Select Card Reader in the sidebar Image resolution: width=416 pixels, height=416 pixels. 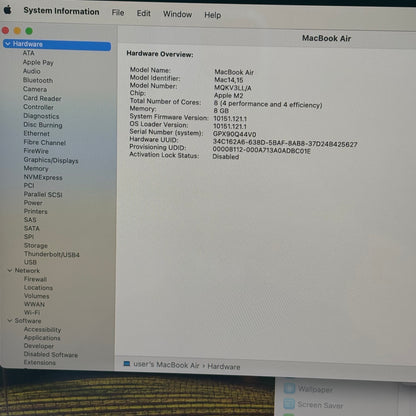(42, 98)
